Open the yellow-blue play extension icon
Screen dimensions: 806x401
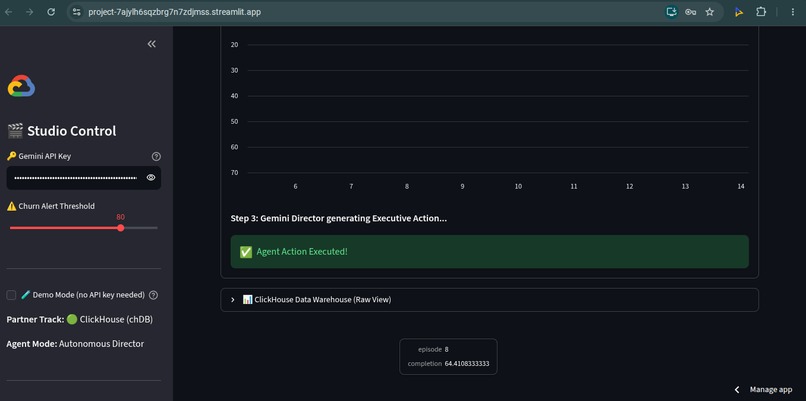(x=739, y=12)
